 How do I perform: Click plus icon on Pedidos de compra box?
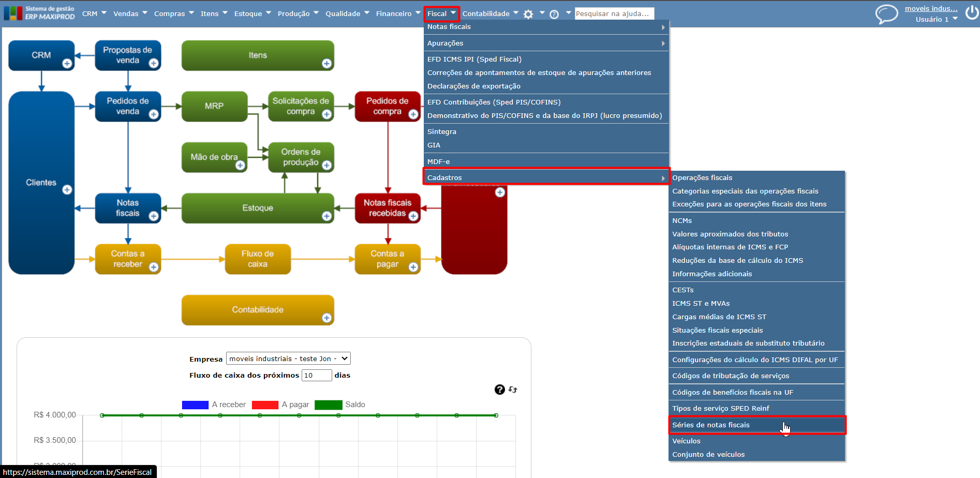pos(413,114)
